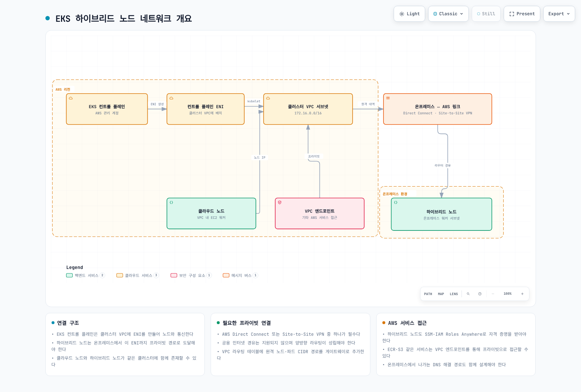581x392 pixels.
Task: Click the page title EKS 하이브리드 노드 네트워크 개요
Action: coord(123,19)
